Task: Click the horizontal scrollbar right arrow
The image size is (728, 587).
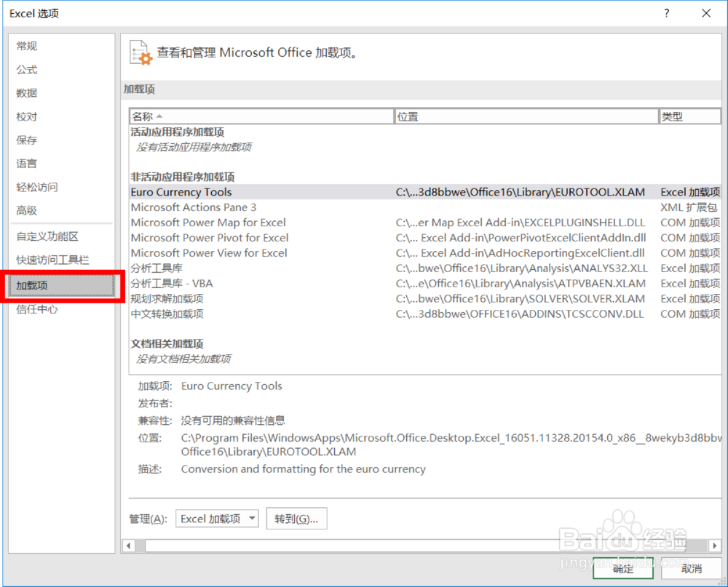Action: coord(715,546)
